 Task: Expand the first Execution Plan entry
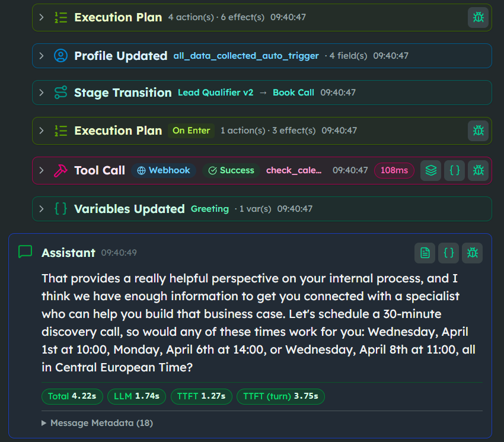(41, 18)
